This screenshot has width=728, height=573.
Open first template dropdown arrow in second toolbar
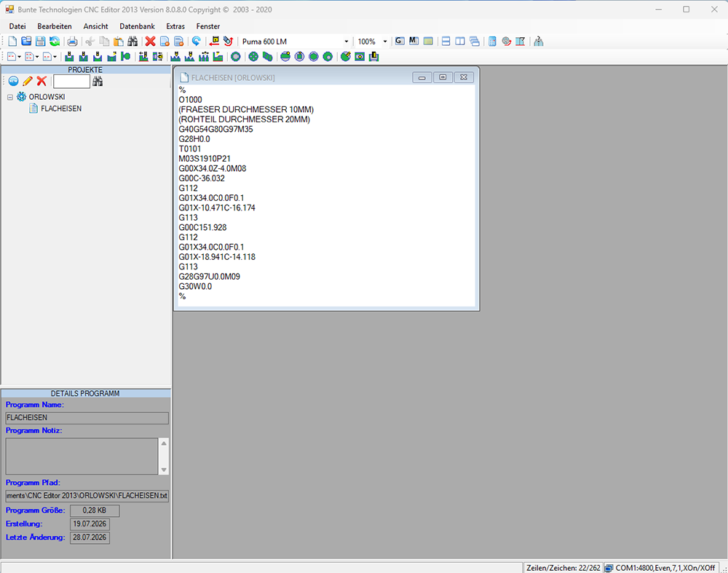pos(19,57)
